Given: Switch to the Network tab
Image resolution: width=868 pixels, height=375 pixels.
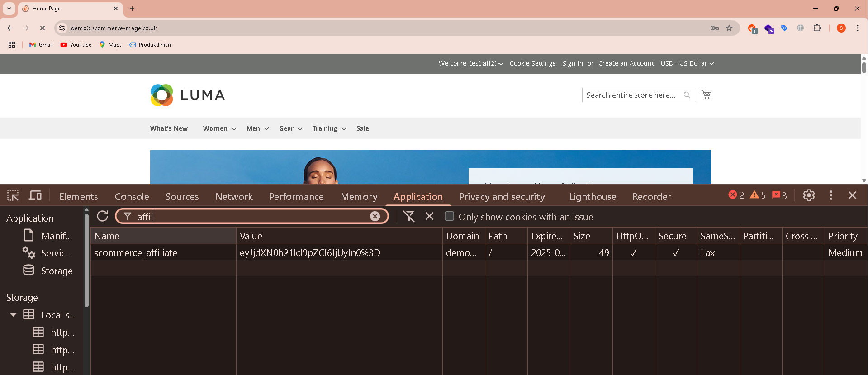Looking at the screenshot, I should (x=234, y=196).
